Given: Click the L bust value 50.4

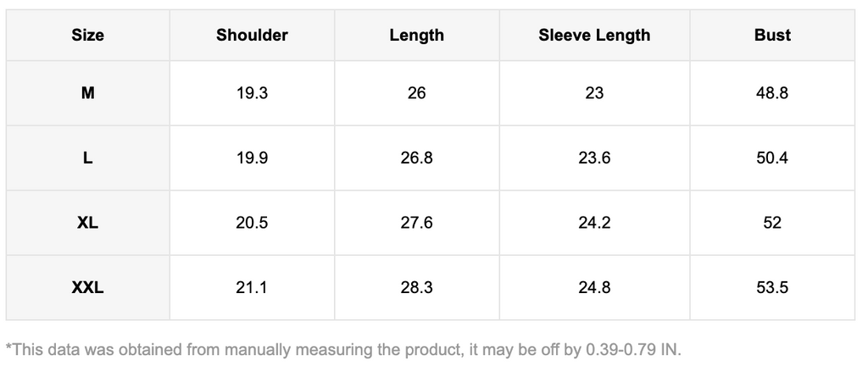Looking at the screenshot, I should 772,158.
